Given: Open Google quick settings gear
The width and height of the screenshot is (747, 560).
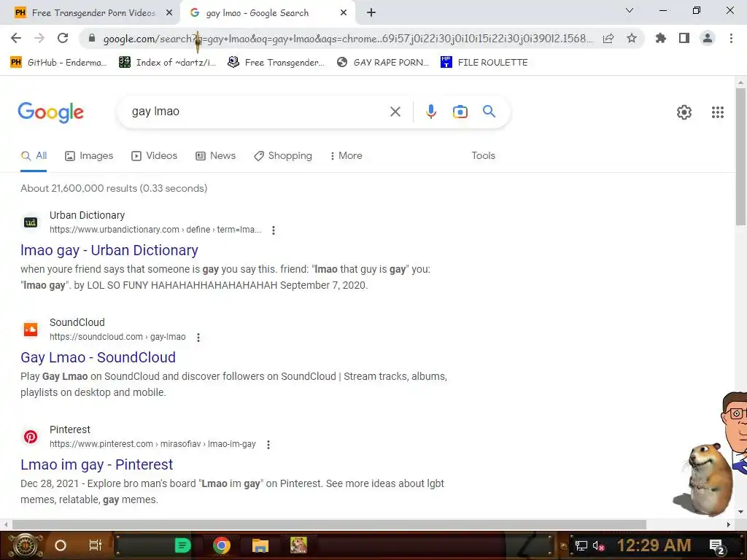Looking at the screenshot, I should [684, 112].
